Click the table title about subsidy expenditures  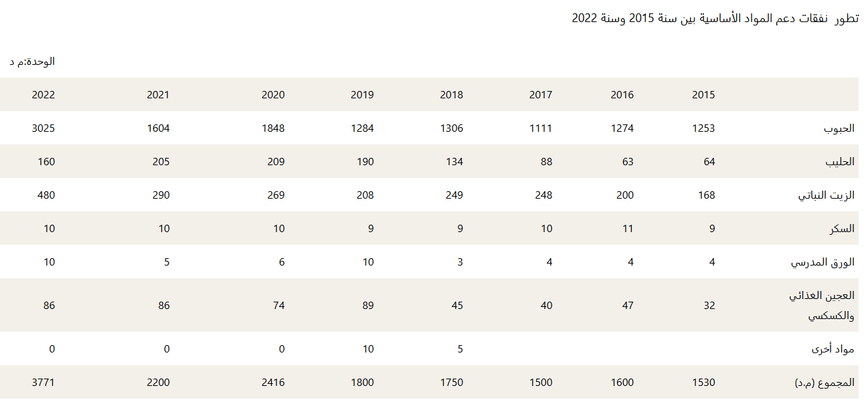click(x=715, y=18)
